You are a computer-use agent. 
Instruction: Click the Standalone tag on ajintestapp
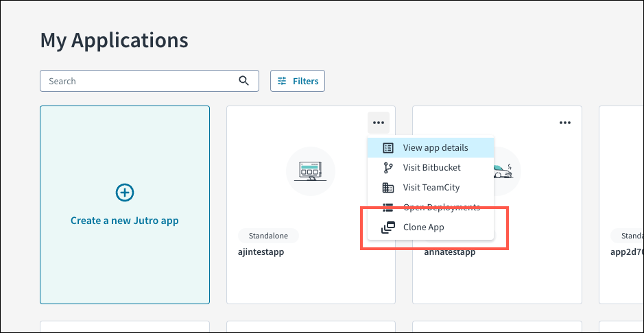tap(268, 236)
